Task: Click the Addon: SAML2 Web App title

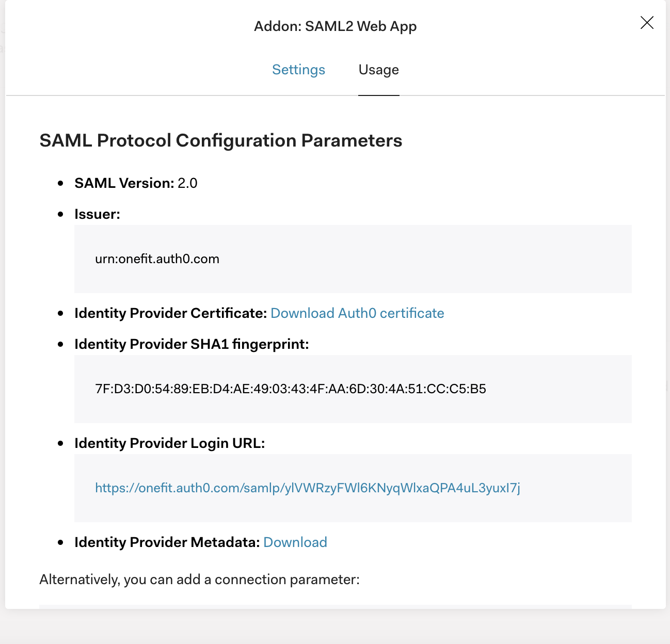Action: click(x=335, y=26)
